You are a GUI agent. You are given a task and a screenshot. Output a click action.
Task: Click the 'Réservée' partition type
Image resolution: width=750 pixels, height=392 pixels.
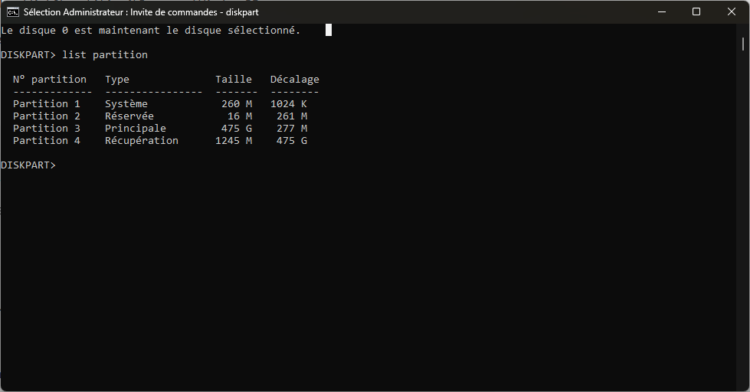click(129, 116)
